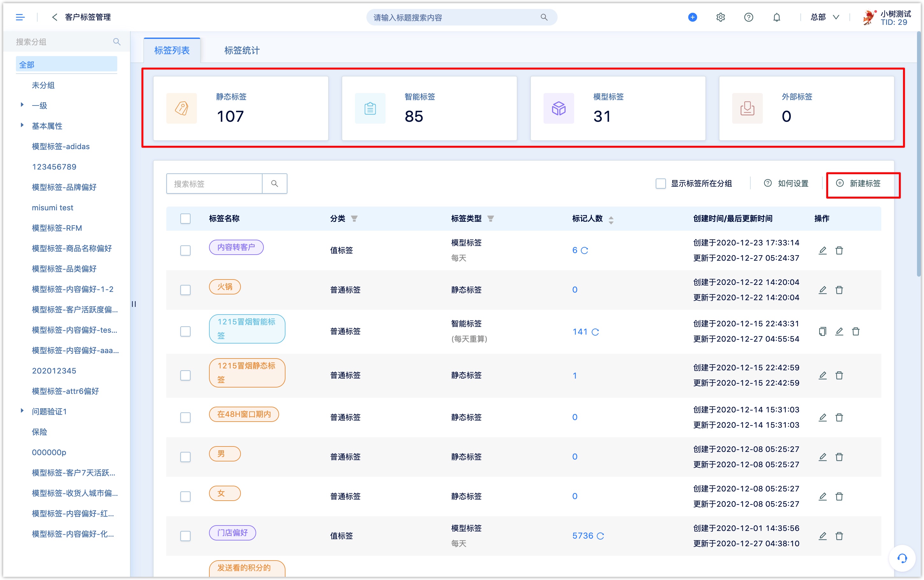Viewport: 924px width, 580px height.
Task: Refresh the 141 count icon
Action: (x=595, y=332)
